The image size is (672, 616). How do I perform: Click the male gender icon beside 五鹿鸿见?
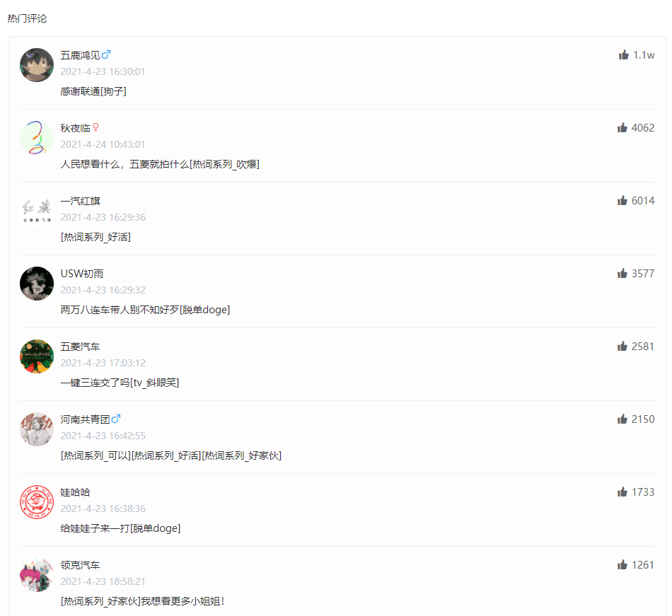(106, 55)
